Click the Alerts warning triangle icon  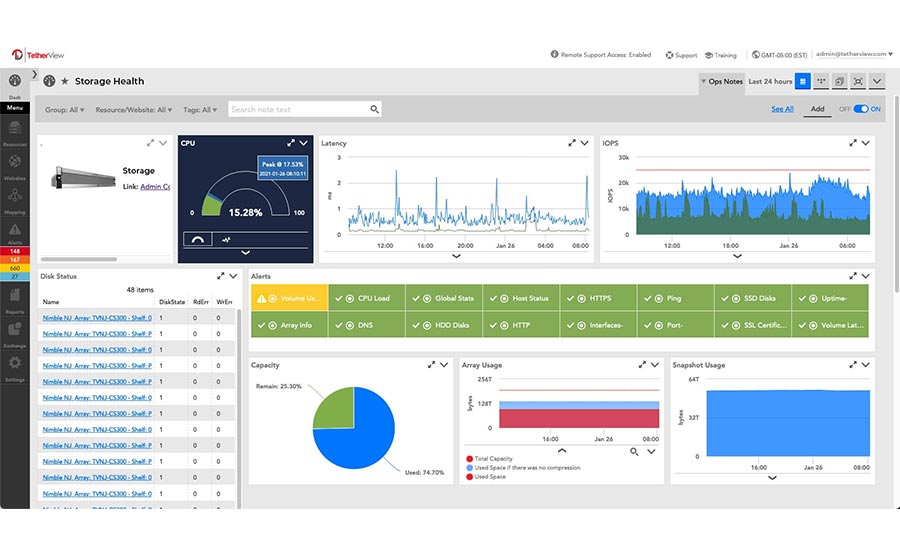15,229
